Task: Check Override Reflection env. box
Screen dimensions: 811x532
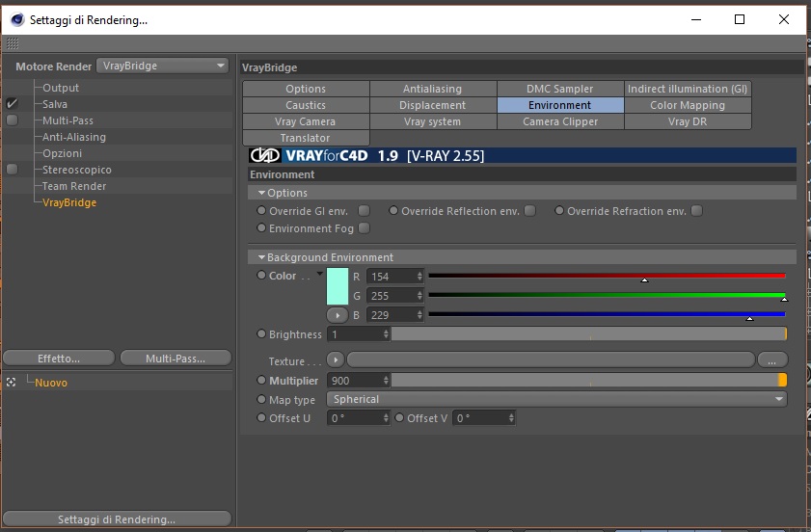Action: 529,211
